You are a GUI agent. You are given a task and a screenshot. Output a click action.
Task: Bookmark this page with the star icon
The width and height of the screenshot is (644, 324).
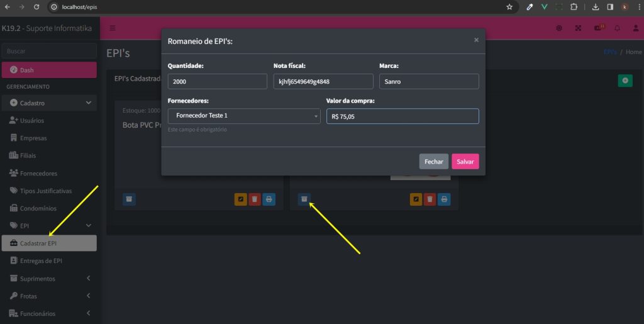[509, 7]
